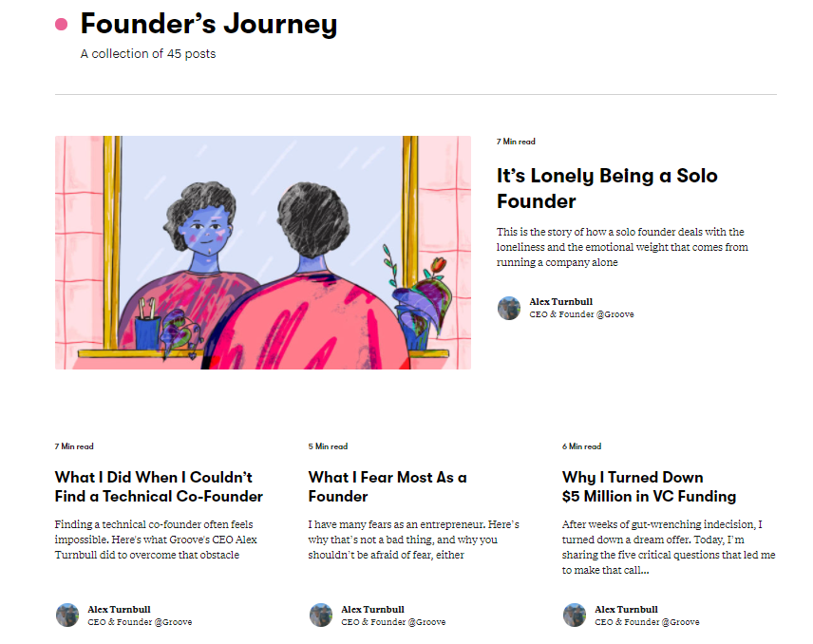Click Alex Turnbull avatar under Solo Founder post
The height and width of the screenshot is (644, 813).
(x=508, y=308)
